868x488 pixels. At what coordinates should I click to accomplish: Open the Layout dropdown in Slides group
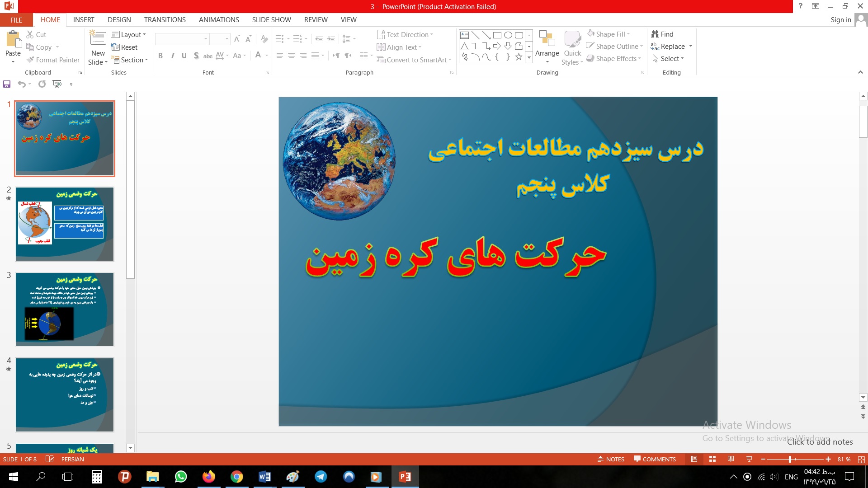[129, 34]
